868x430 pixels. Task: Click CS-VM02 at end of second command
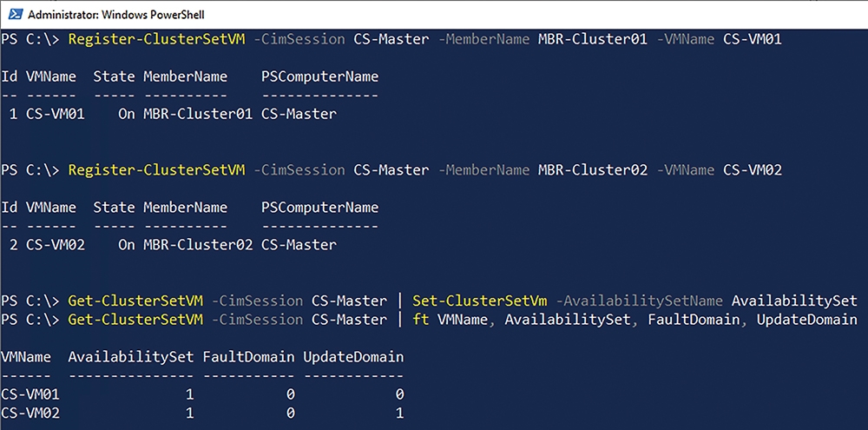tap(753, 170)
